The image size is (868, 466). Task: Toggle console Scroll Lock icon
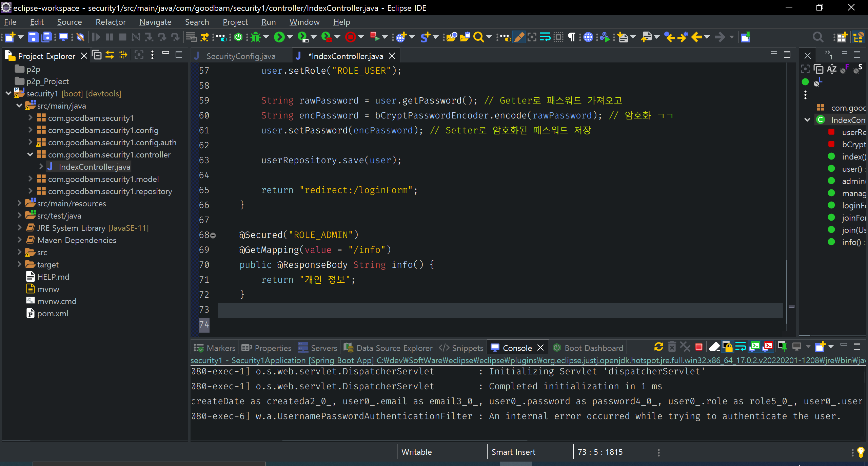pyautogui.click(x=728, y=347)
